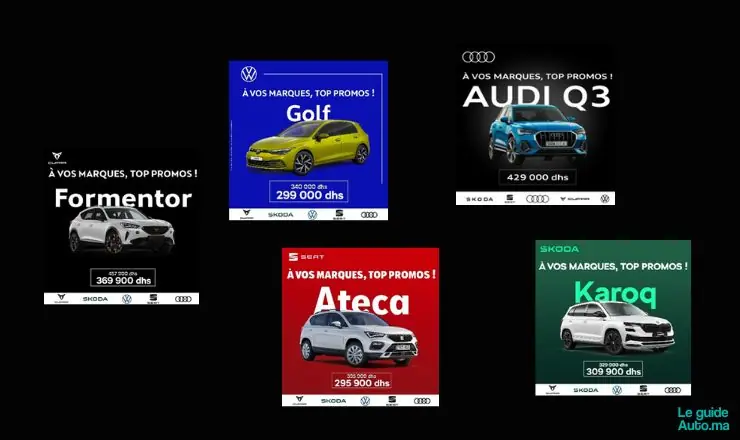Click the Ateca model title

point(362,300)
